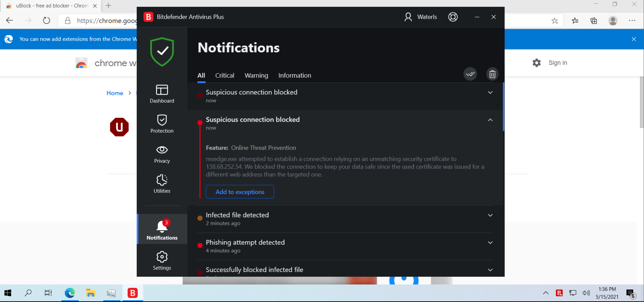The width and height of the screenshot is (644, 302).
Task: Minimize the Bitdefender window
Action: click(477, 17)
